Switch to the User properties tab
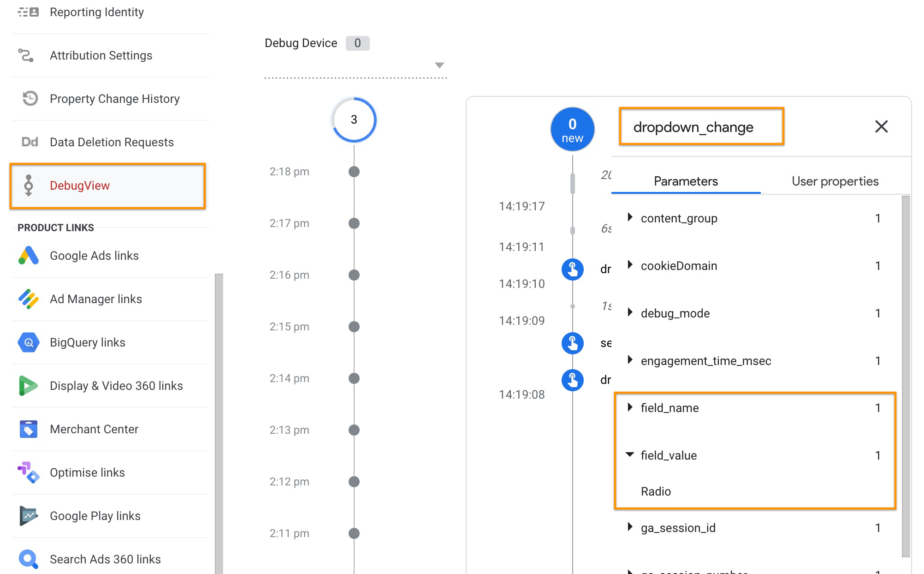This screenshot has height=574, width=924. [835, 181]
